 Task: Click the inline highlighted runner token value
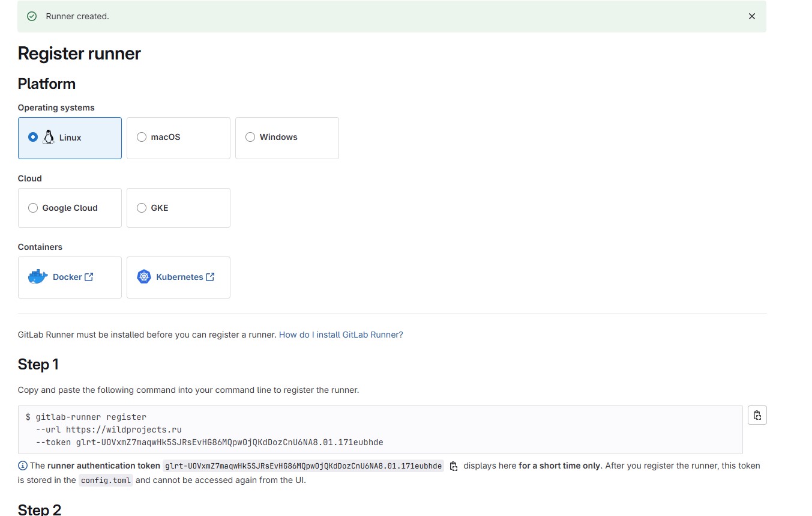(303, 466)
